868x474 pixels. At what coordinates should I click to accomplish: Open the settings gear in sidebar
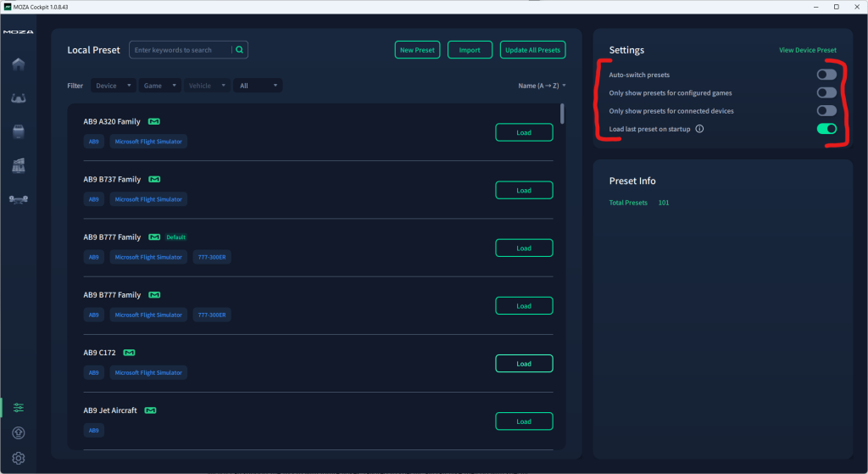[19, 459]
